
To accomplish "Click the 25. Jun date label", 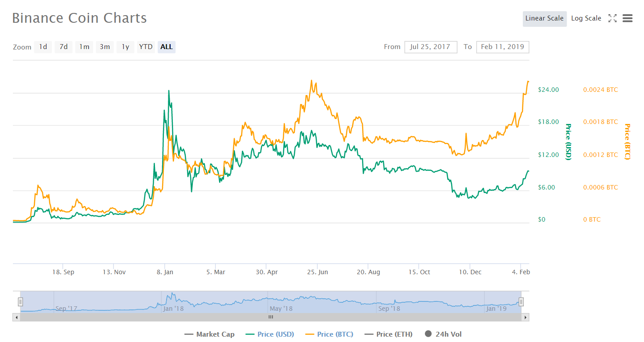I will click(x=318, y=272).
